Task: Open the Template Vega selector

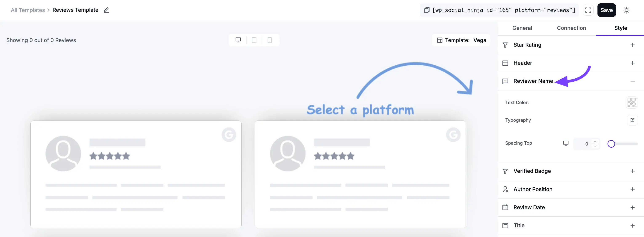Action: 461,40
